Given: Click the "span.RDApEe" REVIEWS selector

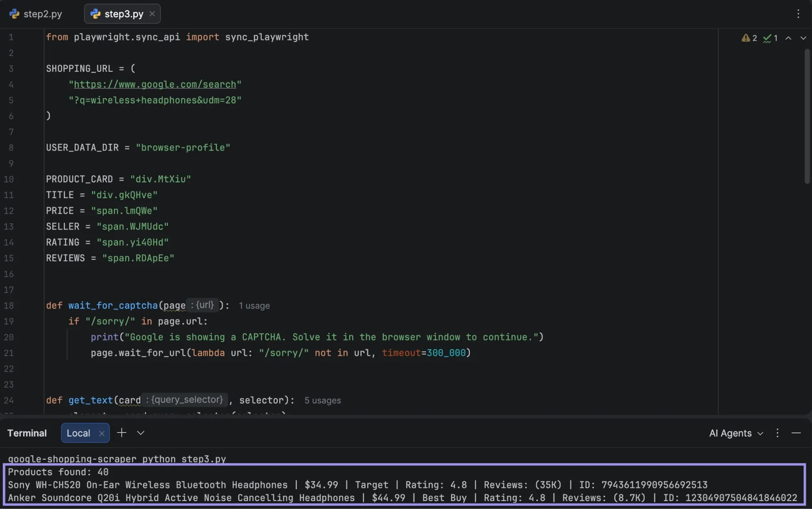Looking at the screenshot, I should point(138,258).
